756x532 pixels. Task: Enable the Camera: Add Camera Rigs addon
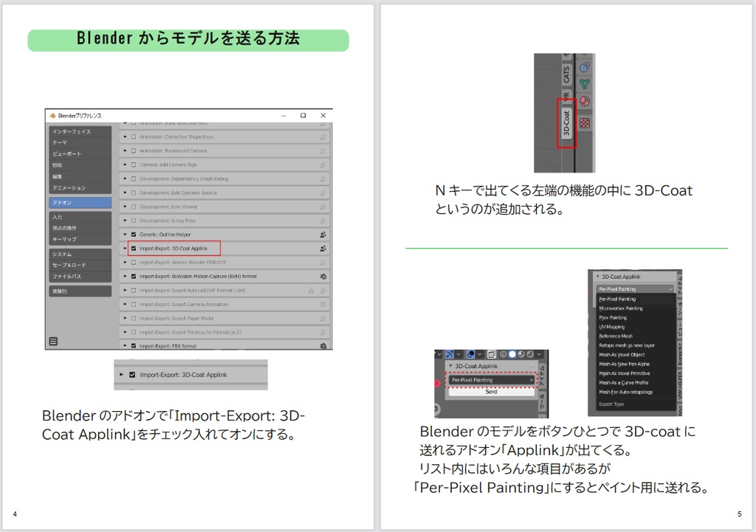pyautogui.click(x=134, y=165)
